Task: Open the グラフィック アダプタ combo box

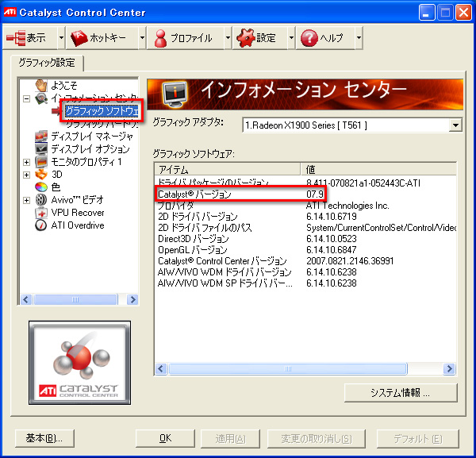Action: pos(352,125)
